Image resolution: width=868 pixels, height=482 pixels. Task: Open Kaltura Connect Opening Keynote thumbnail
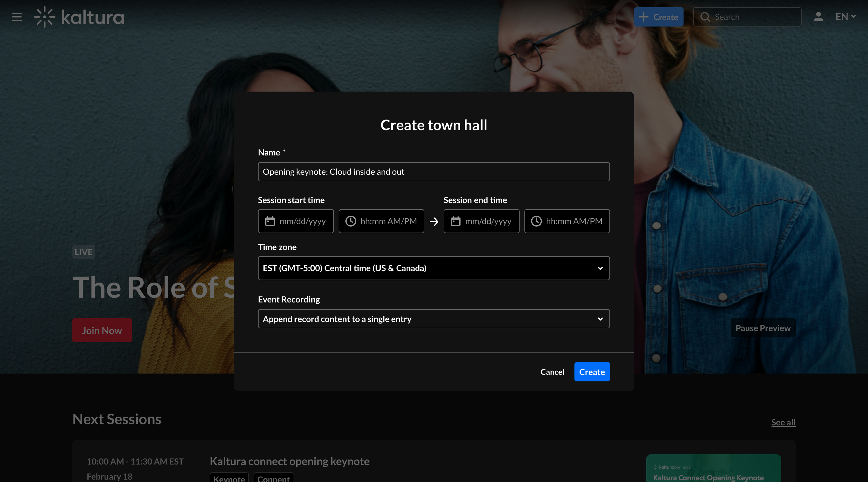click(x=713, y=469)
